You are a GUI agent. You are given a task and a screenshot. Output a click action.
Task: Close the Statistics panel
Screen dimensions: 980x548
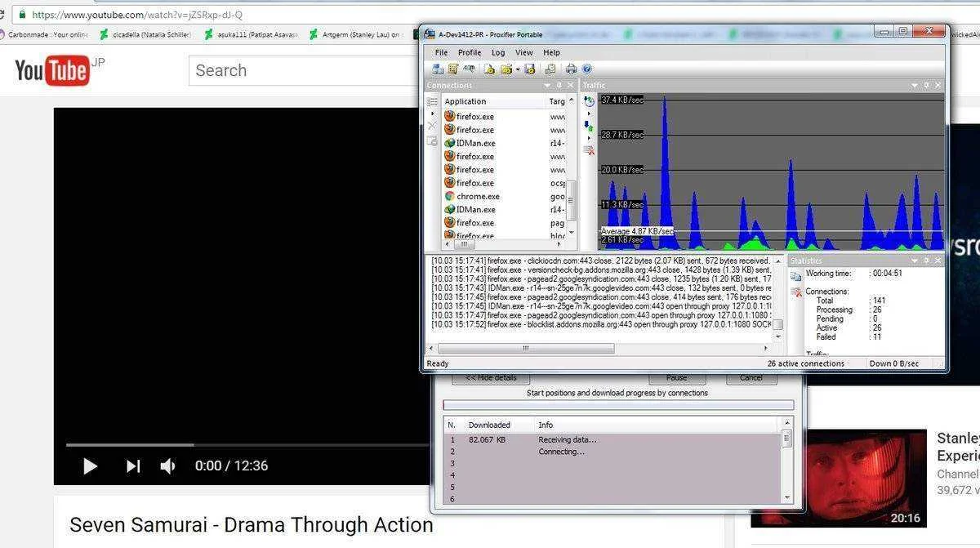point(938,260)
